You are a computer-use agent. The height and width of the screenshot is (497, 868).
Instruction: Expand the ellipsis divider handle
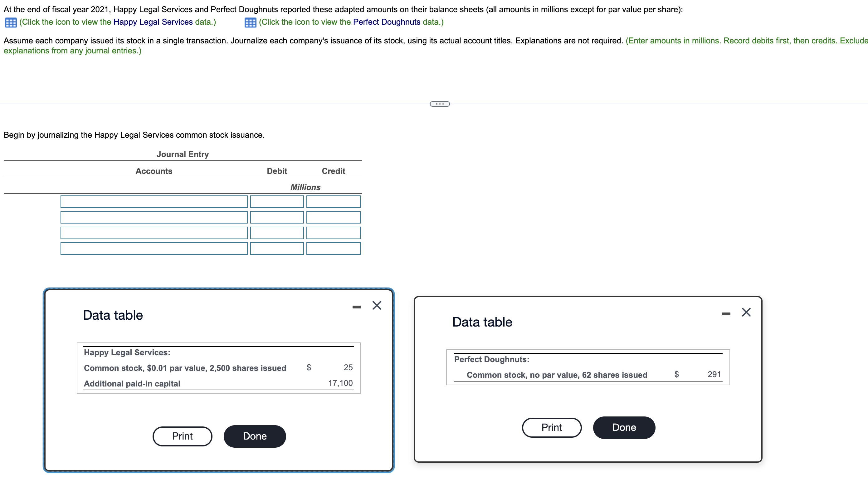coord(439,104)
